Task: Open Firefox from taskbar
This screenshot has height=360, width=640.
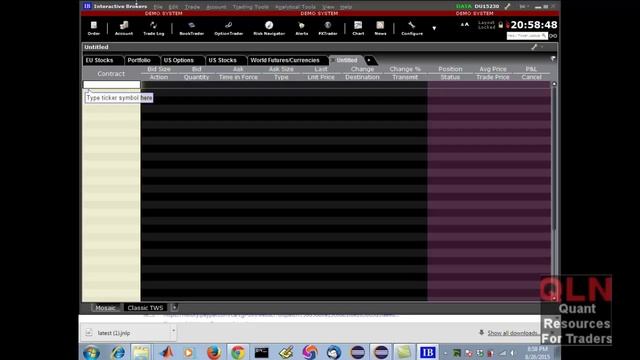Action: [x=213, y=352]
